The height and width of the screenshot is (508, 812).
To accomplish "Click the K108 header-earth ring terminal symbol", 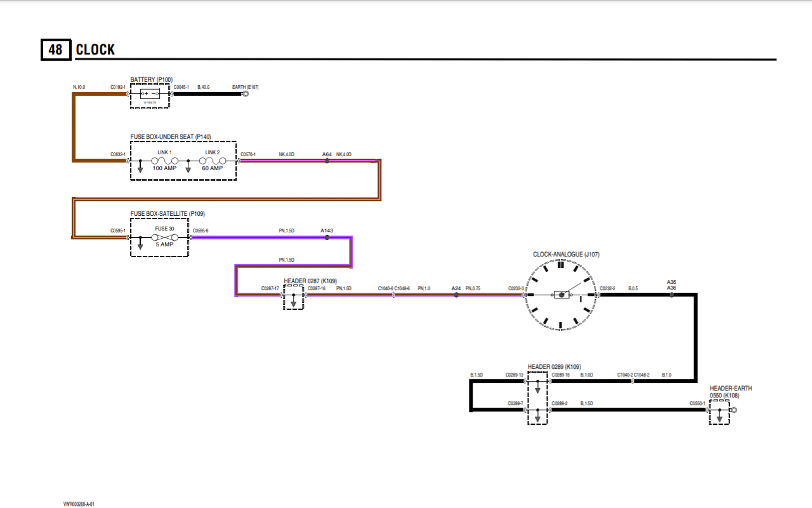I will coord(733,410).
